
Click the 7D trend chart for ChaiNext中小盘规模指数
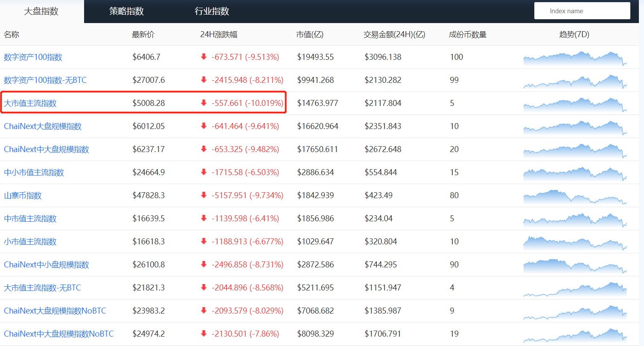click(x=575, y=266)
